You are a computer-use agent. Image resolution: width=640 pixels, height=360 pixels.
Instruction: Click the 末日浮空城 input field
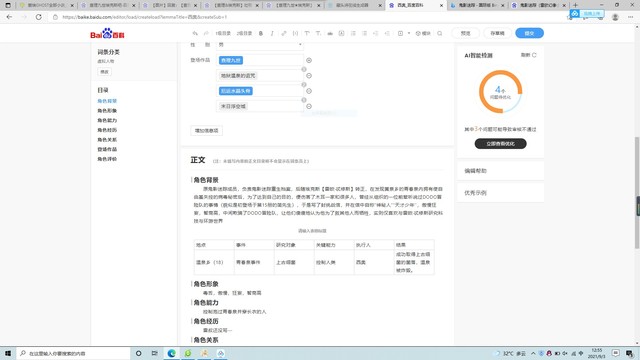tap(260, 106)
